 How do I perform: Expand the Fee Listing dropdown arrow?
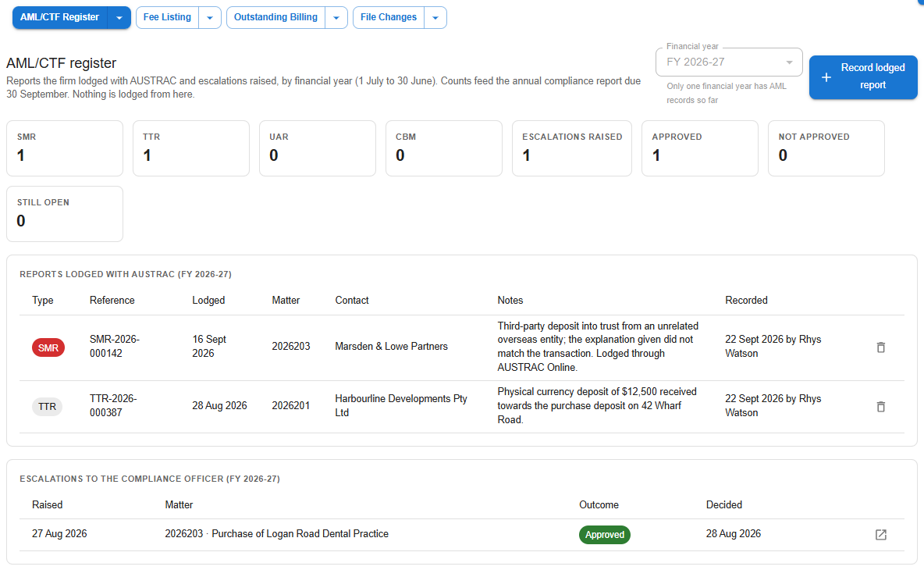(x=210, y=18)
